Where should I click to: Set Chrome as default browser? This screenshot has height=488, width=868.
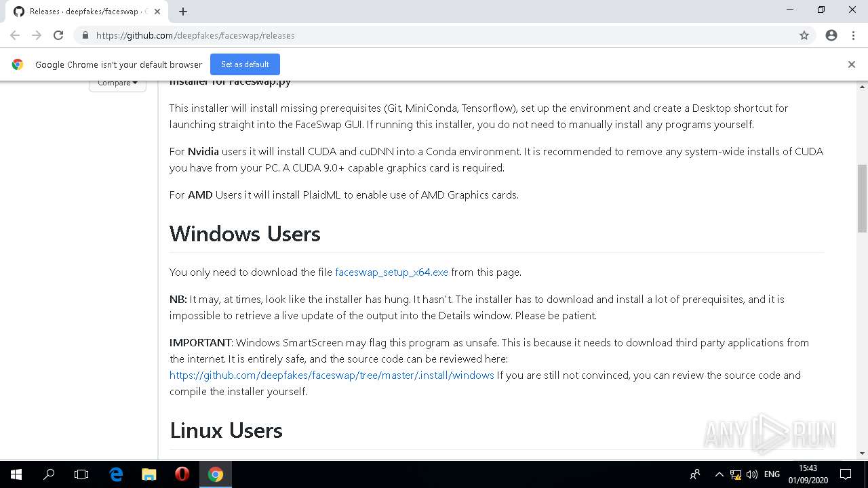point(245,64)
